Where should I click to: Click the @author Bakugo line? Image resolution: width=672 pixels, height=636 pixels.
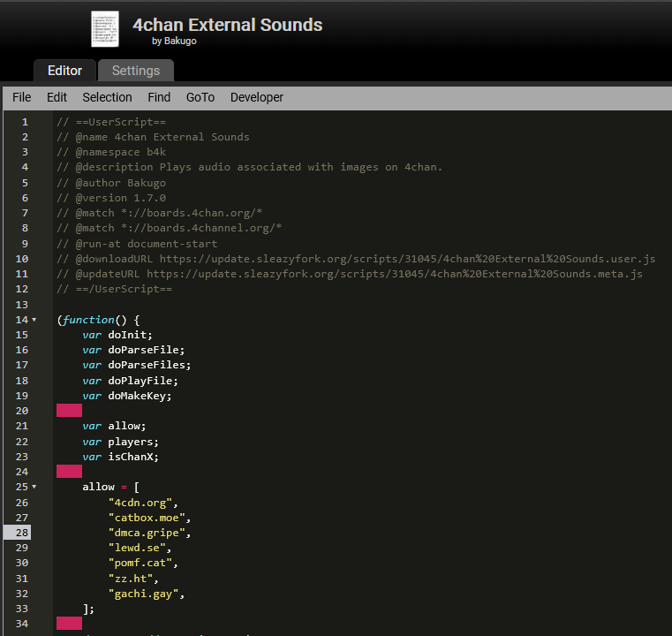click(111, 183)
